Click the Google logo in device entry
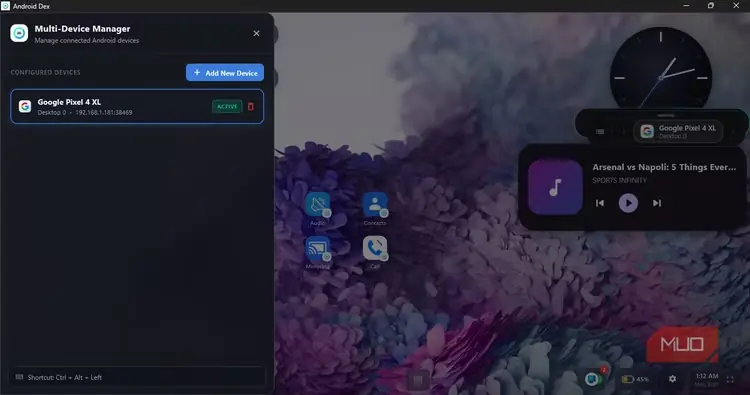The height and width of the screenshot is (395, 750). click(x=25, y=106)
